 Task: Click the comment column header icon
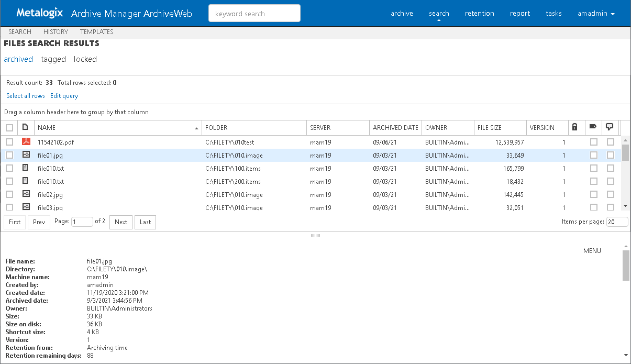coord(610,127)
